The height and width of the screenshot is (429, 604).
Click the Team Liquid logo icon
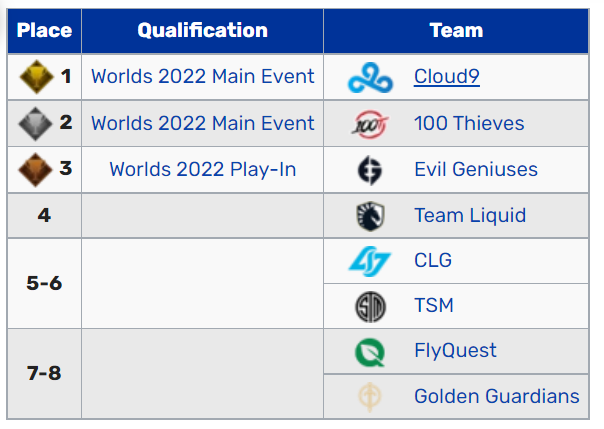370,216
